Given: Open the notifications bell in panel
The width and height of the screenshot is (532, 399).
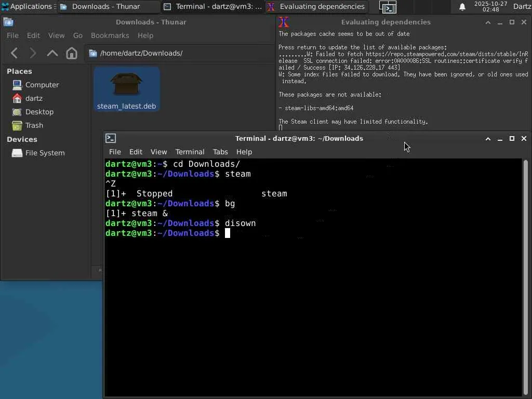Looking at the screenshot, I should tap(462, 7).
